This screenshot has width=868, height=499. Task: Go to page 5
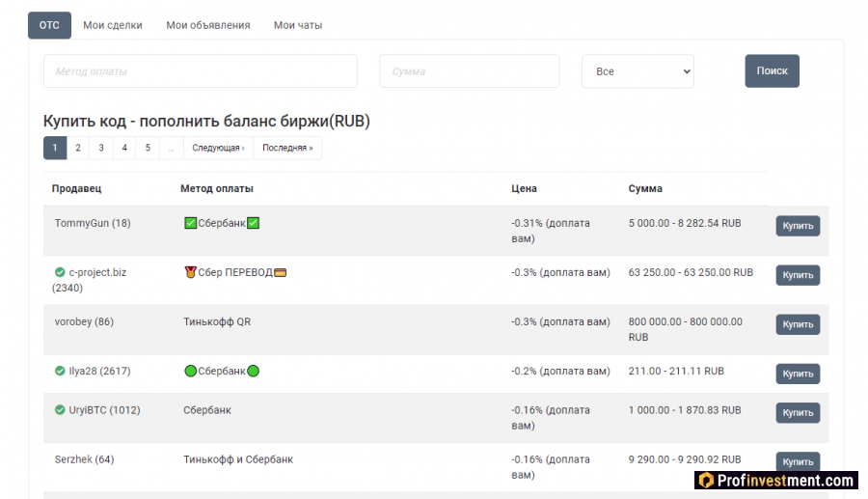point(148,148)
